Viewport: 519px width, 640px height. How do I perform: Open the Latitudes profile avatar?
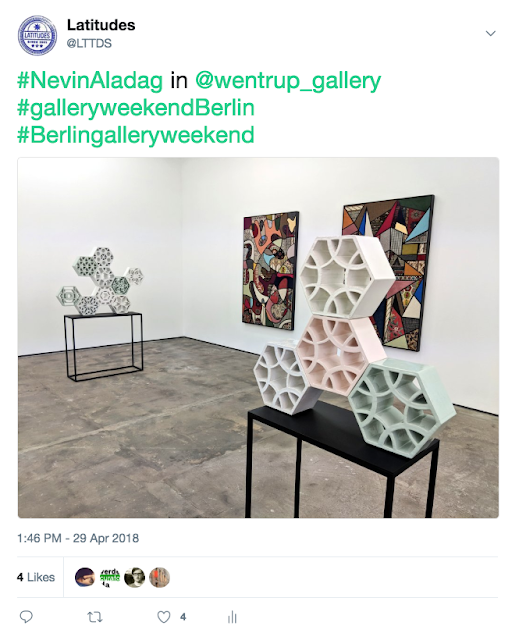coord(37,36)
